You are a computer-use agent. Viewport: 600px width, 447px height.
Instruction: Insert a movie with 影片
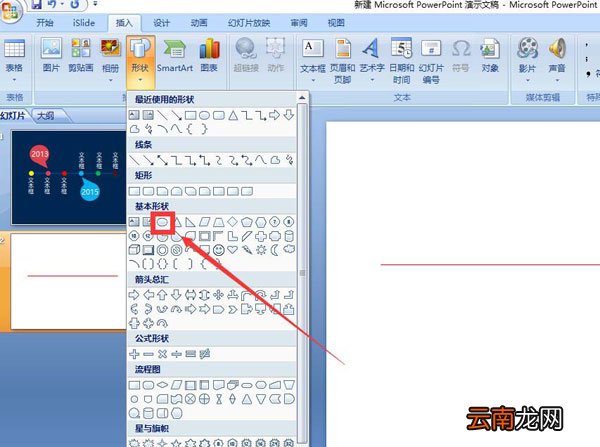(527, 55)
